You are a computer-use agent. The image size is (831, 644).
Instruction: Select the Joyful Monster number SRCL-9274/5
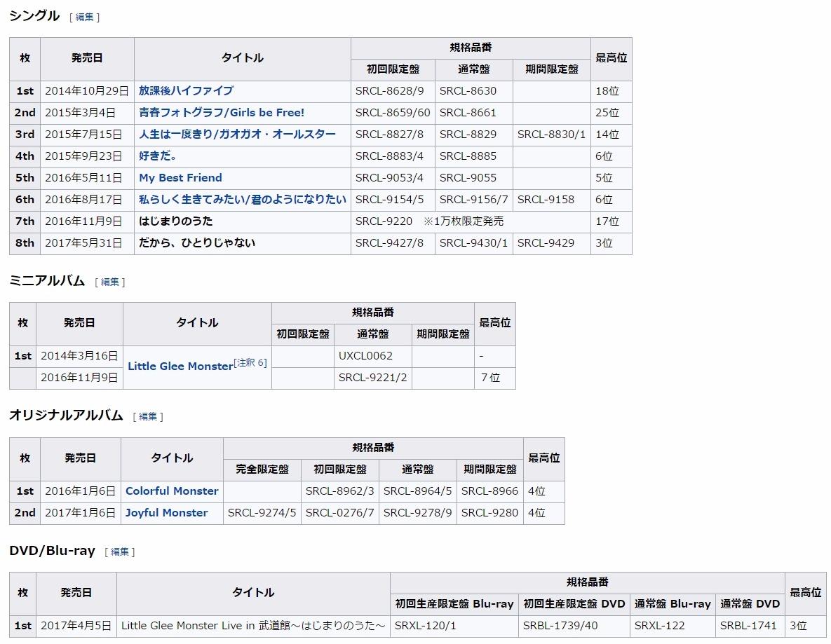(x=262, y=513)
